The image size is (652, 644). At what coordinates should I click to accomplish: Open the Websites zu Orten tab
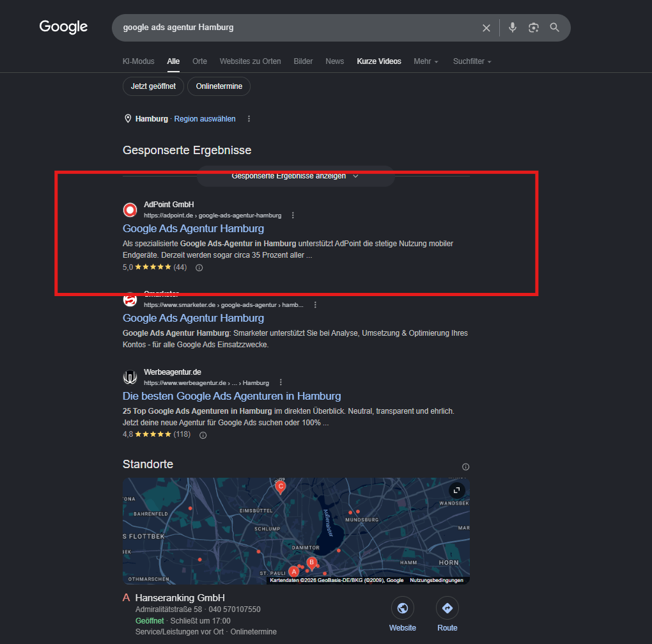click(x=250, y=61)
